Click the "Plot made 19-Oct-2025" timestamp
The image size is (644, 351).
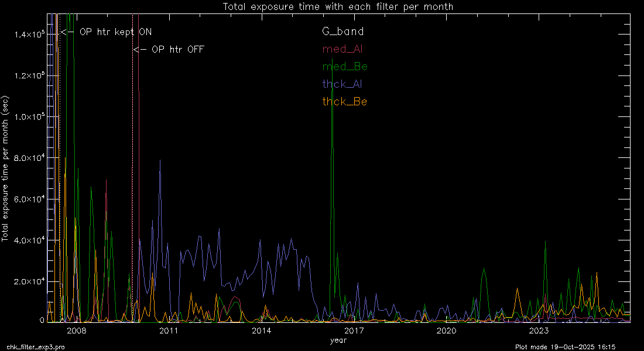(566, 347)
